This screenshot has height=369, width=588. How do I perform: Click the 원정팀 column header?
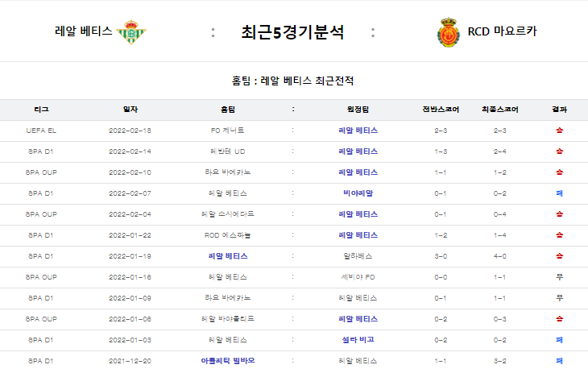[x=358, y=109]
